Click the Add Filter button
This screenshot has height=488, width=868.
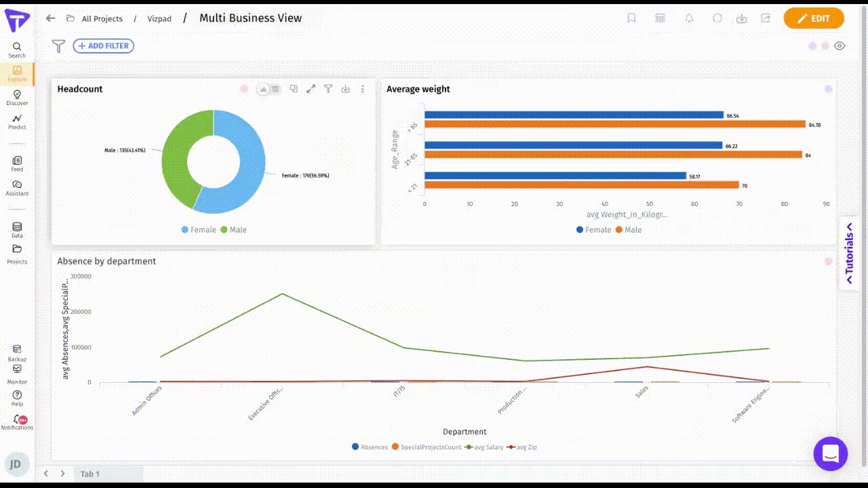pyautogui.click(x=103, y=46)
